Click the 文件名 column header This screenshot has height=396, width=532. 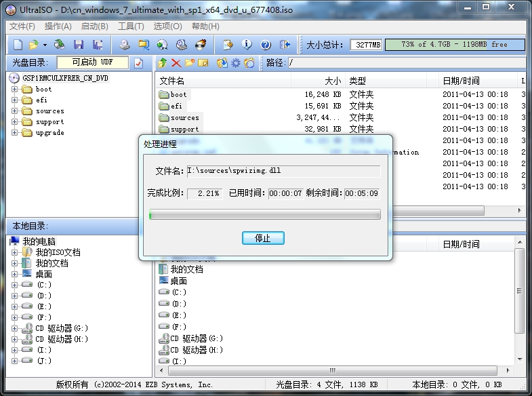[x=224, y=81]
